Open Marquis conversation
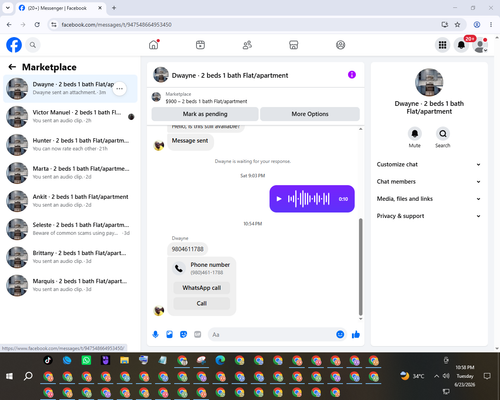This screenshot has height=400, width=500. pos(70,285)
